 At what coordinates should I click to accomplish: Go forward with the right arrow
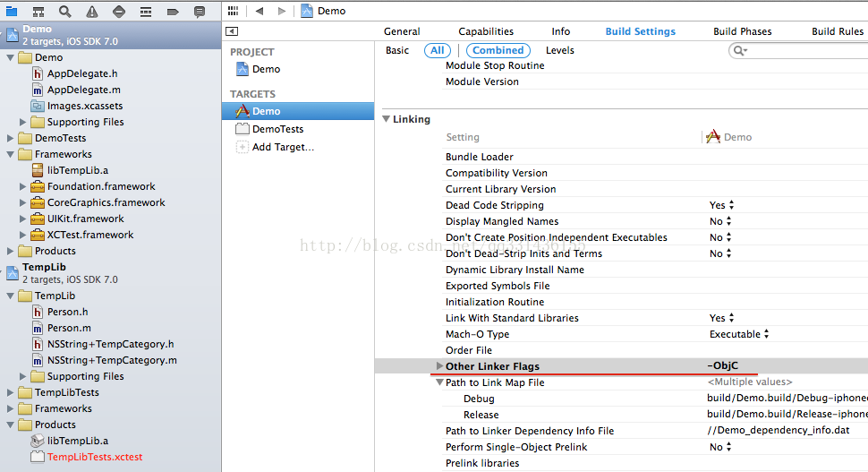click(x=282, y=11)
